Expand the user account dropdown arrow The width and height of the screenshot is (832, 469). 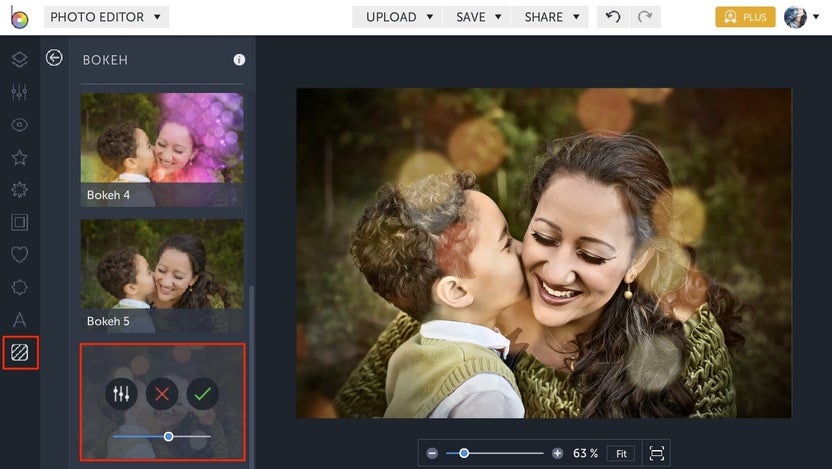[x=816, y=17]
